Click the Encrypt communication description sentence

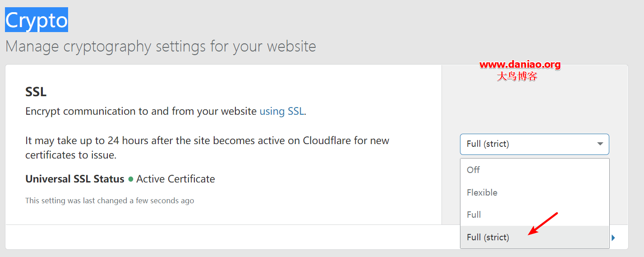[166, 111]
